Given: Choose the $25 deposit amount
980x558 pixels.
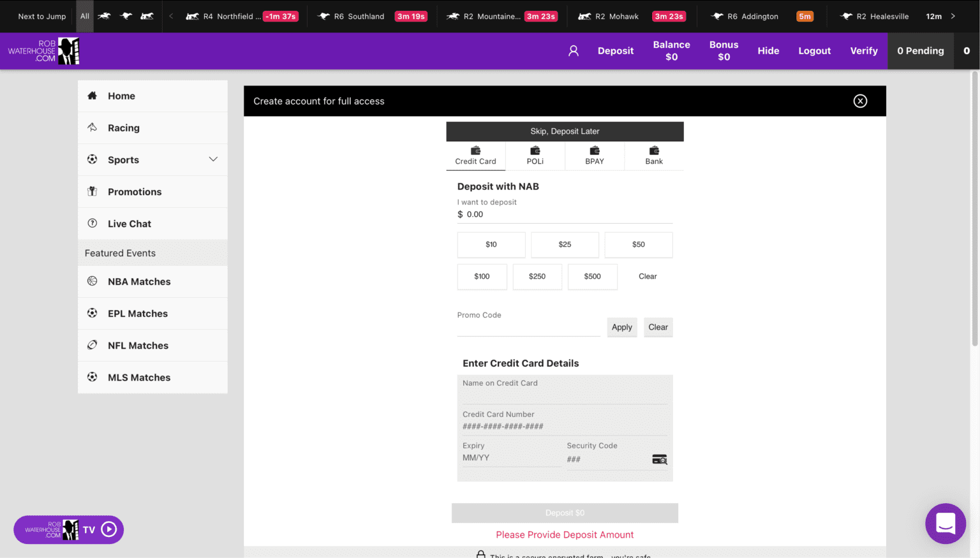Looking at the screenshot, I should click(x=565, y=245).
